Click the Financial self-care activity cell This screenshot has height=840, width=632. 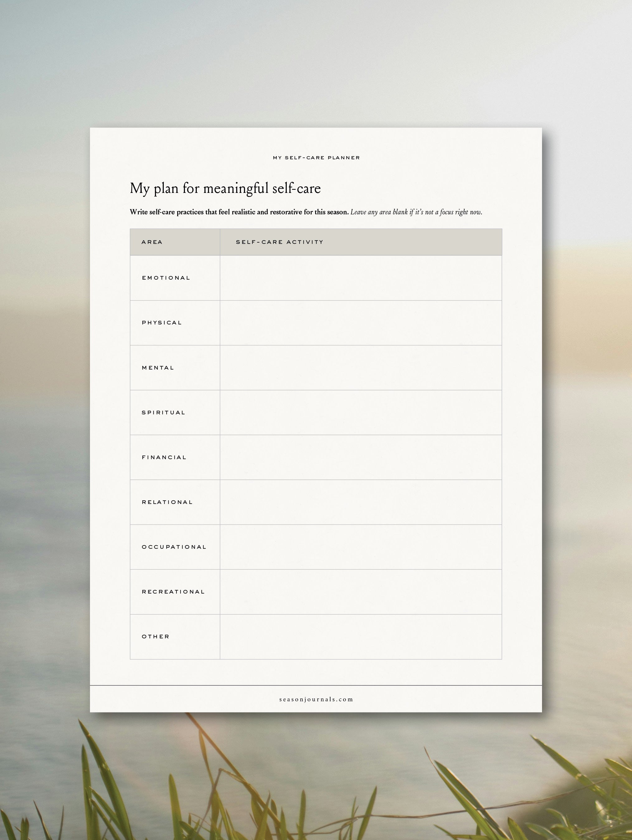click(361, 457)
